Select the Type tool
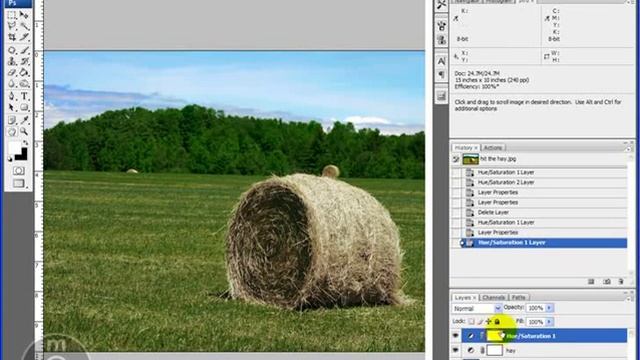The height and width of the screenshot is (360, 640). pos(24,97)
